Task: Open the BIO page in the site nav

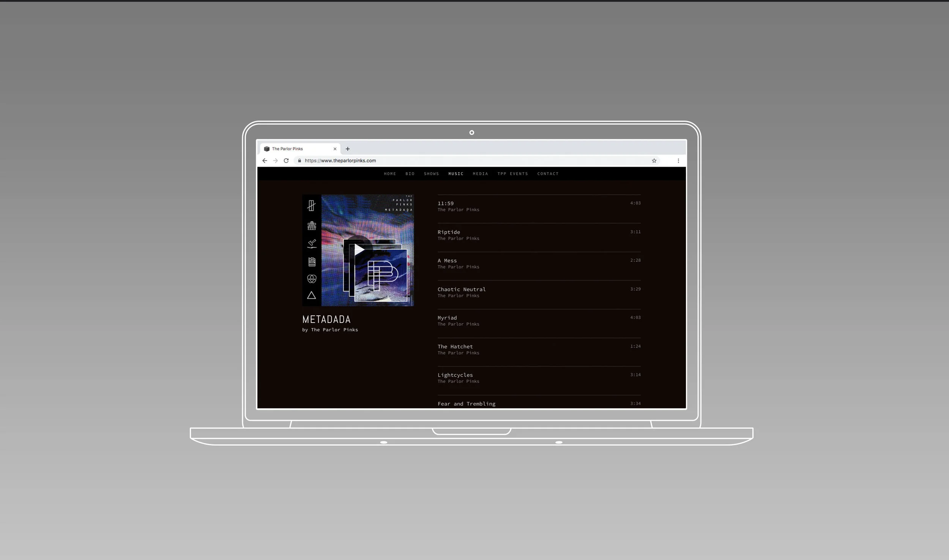Action: click(x=410, y=174)
